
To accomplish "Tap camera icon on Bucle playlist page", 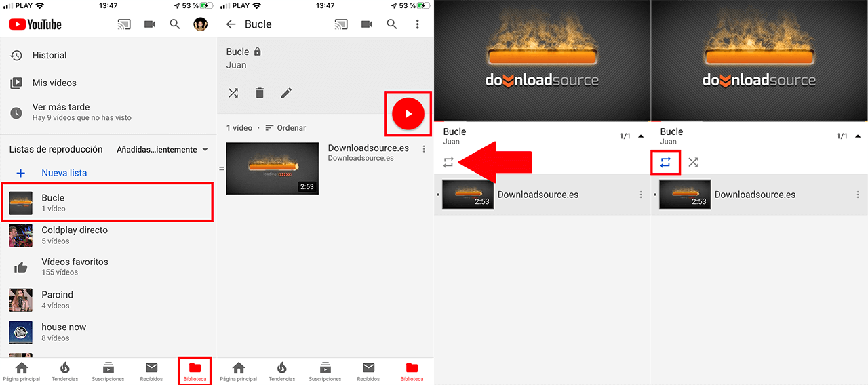I will click(367, 24).
